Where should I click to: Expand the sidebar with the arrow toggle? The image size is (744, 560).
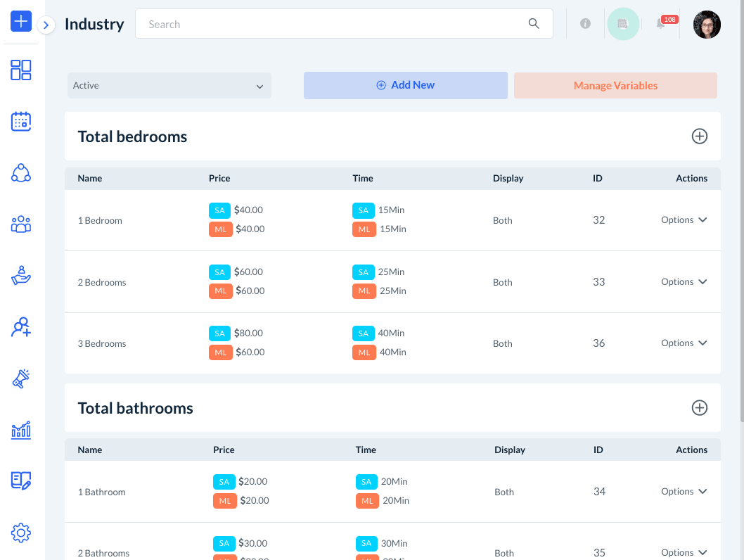click(x=46, y=25)
